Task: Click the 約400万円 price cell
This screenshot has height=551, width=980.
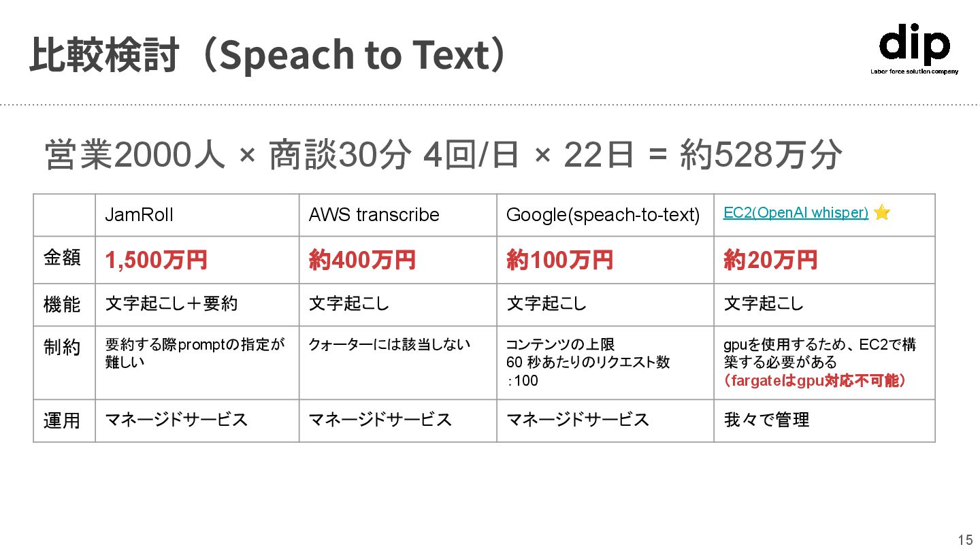Action: pos(397,261)
